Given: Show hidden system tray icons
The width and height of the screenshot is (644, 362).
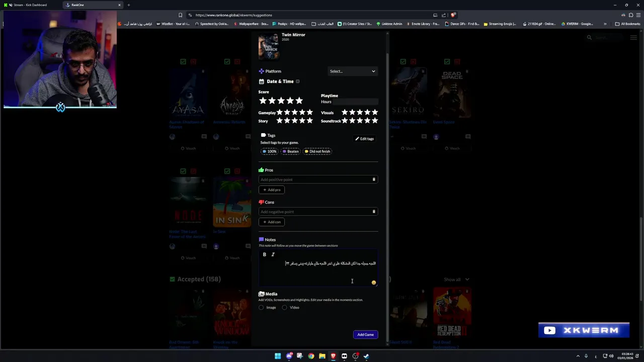Looking at the screenshot, I should click(578, 356).
